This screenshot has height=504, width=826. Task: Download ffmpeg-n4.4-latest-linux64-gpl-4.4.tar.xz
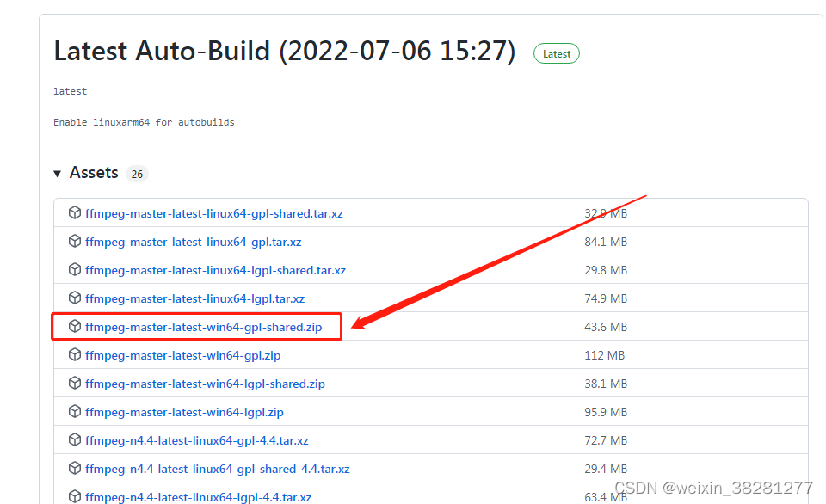click(196, 441)
